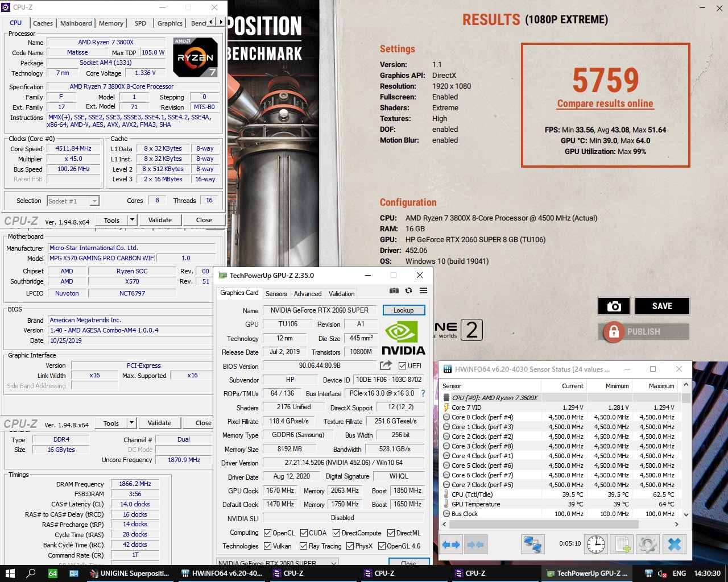The image size is (728, 582).
Task: Toggle the Ray Tracing checkbox
Action: [304, 546]
